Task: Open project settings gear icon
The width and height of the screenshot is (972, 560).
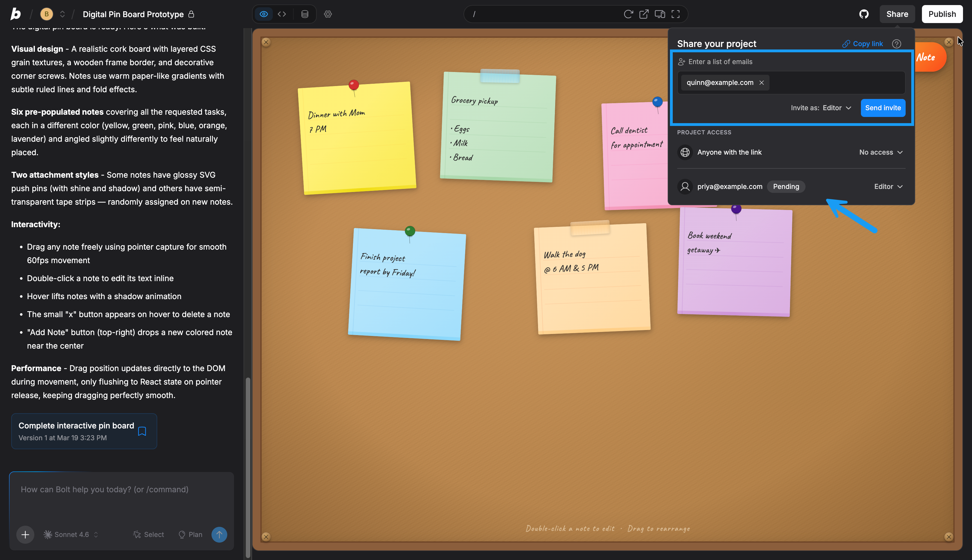Action: [x=327, y=14]
